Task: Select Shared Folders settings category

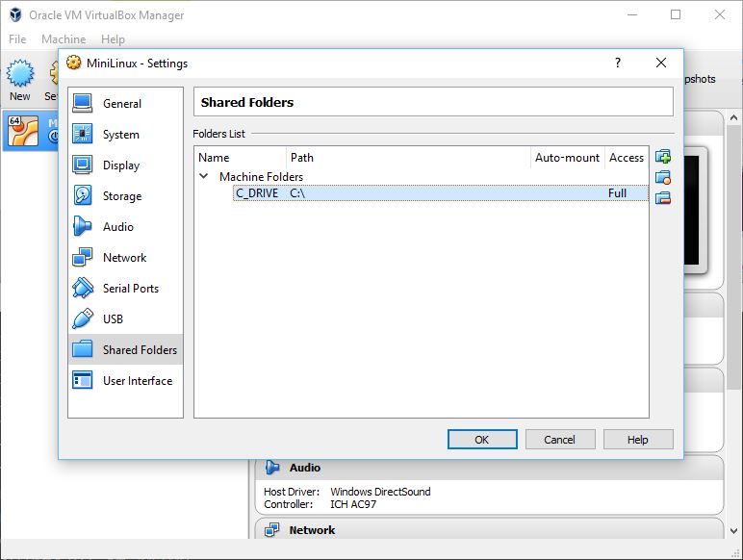Action: [x=125, y=349]
